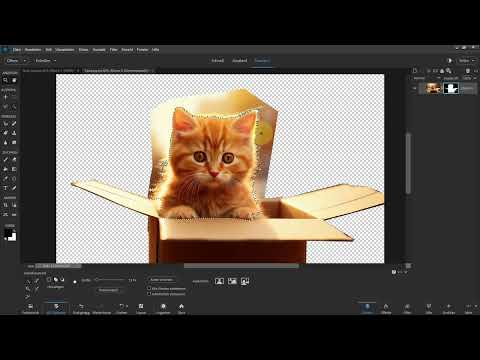Image resolution: width=480 pixels, height=360 pixels.
Task: Open the Layers panel options menu
Action: (476, 70)
